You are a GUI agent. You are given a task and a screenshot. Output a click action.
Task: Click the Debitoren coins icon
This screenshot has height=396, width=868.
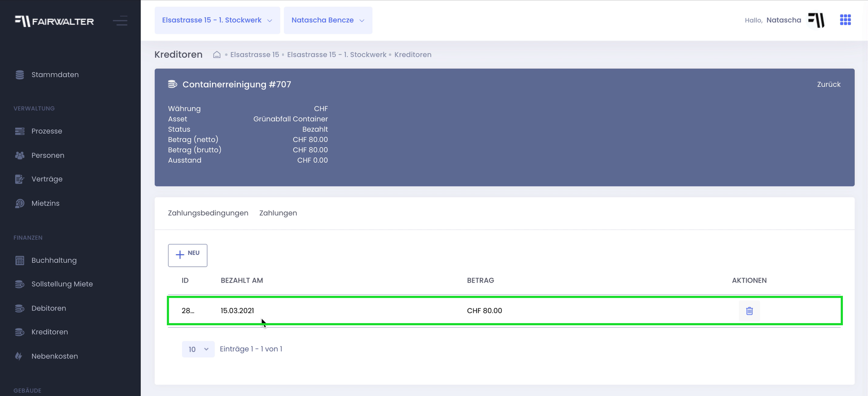20,308
